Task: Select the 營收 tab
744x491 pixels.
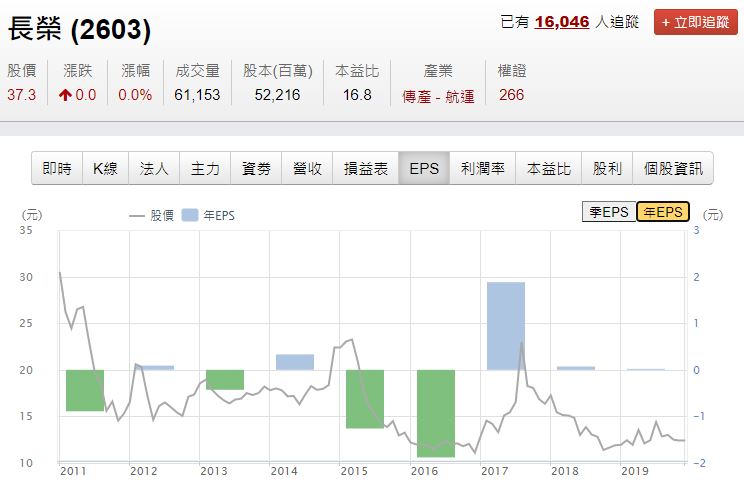Action: click(307, 168)
